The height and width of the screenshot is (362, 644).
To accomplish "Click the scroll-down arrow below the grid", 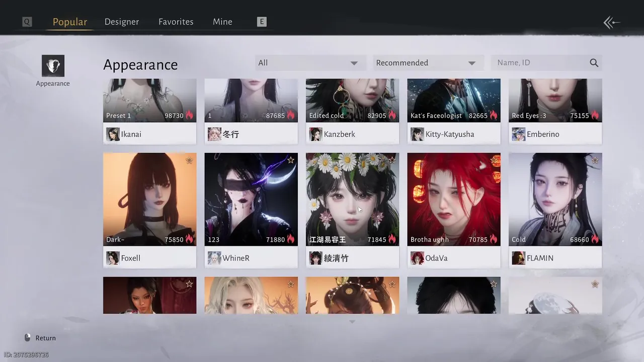I will click(x=352, y=322).
